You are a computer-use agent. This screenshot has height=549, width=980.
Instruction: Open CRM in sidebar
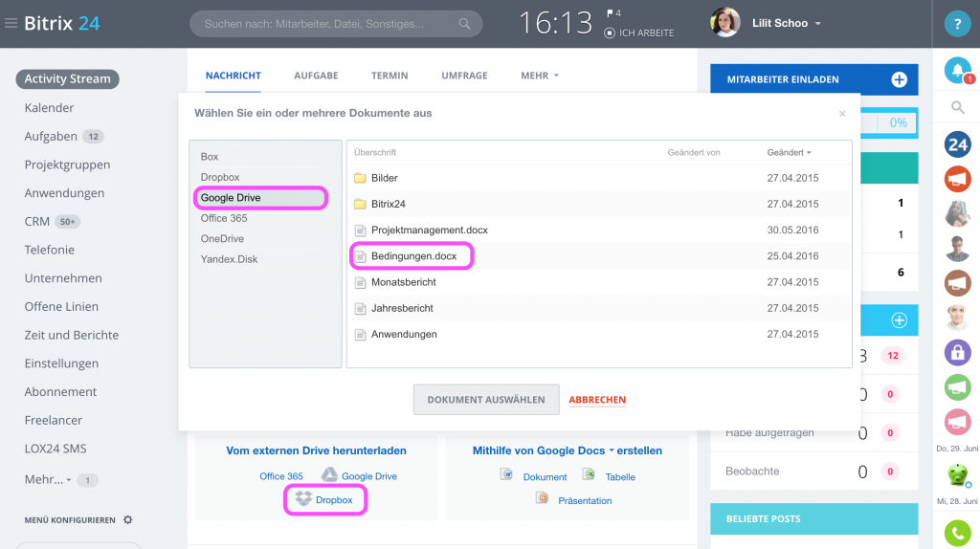[37, 221]
